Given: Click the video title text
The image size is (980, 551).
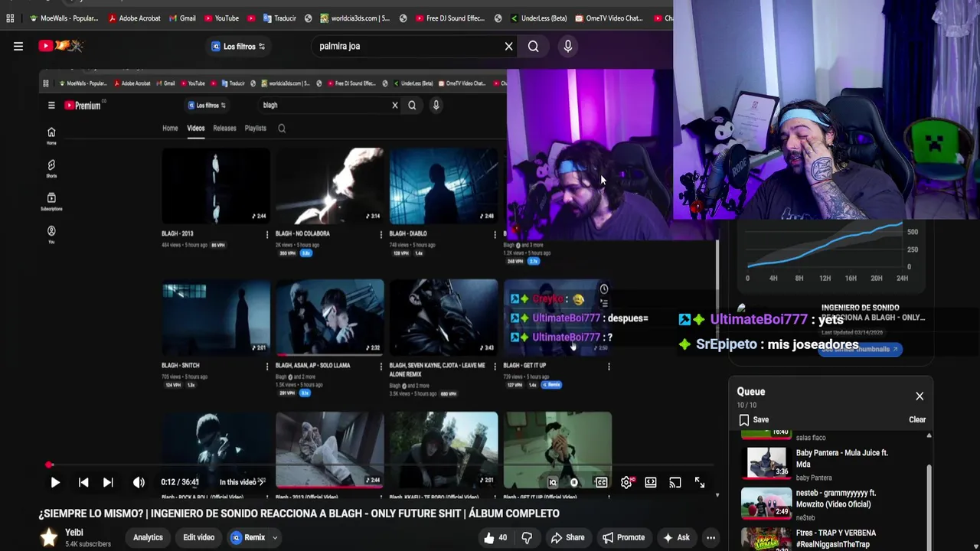Looking at the screenshot, I should point(299,514).
